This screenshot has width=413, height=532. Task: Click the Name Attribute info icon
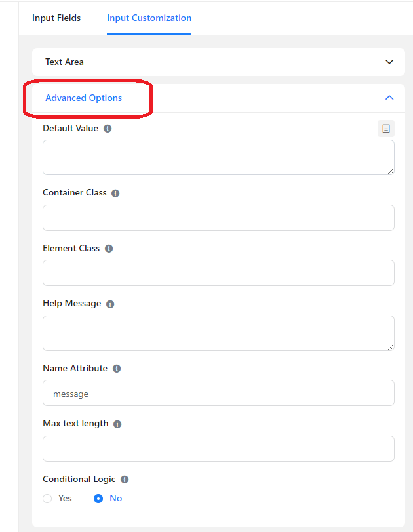point(117,369)
